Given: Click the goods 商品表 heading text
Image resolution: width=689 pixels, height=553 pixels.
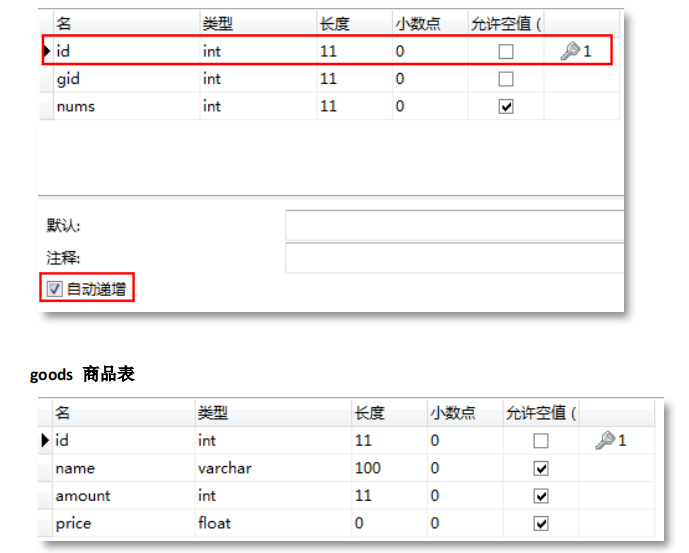Looking at the screenshot, I should tap(82, 375).
